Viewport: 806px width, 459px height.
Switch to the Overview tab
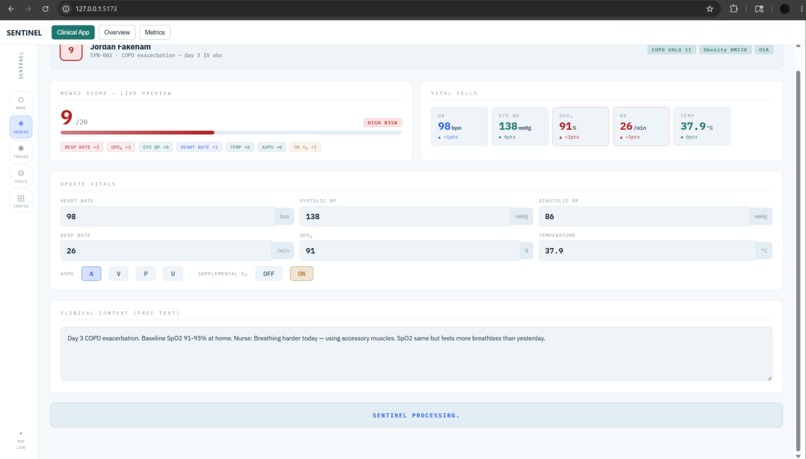click(x=117, y=32)
